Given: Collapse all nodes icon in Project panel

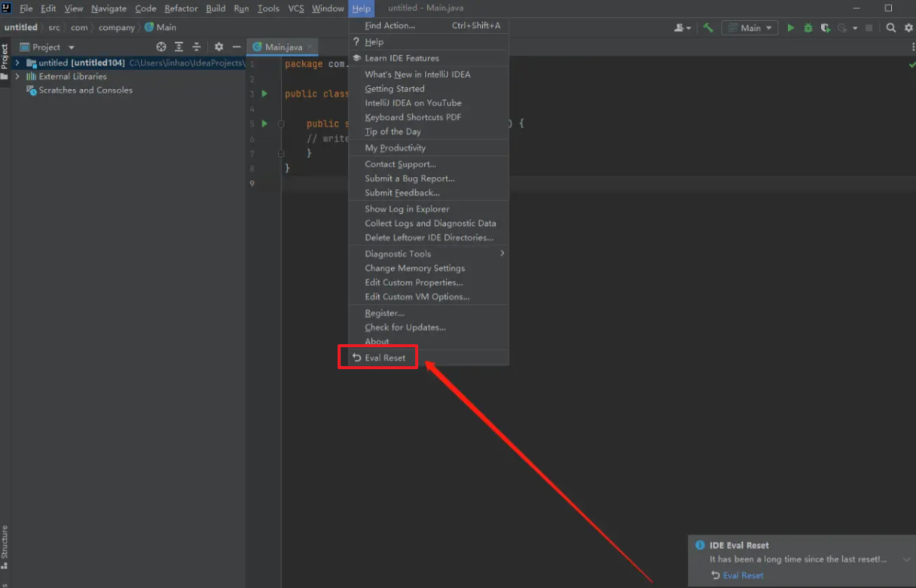Looking at the screenshot, I should [x=197, y=47].
